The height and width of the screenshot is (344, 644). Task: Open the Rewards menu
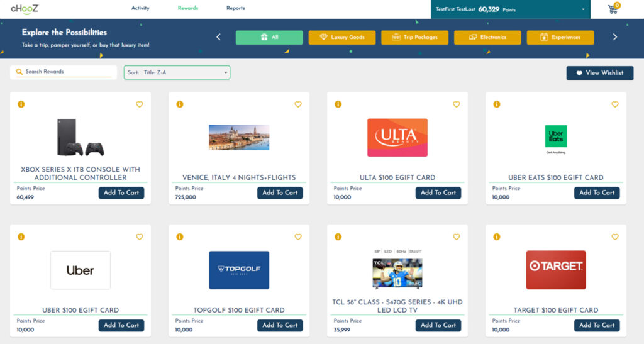[x=187, y=8]
